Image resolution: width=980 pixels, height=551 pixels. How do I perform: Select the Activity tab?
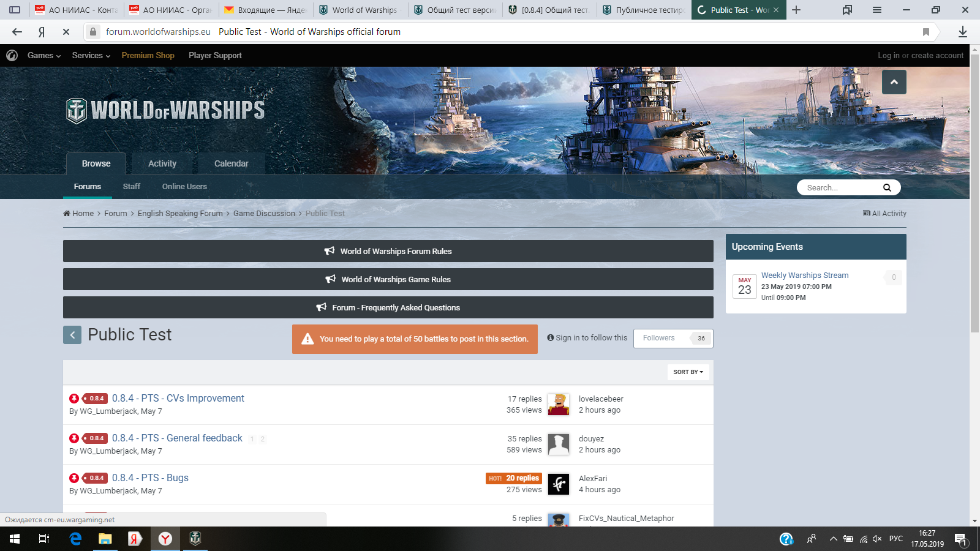[x=162, y=163]
